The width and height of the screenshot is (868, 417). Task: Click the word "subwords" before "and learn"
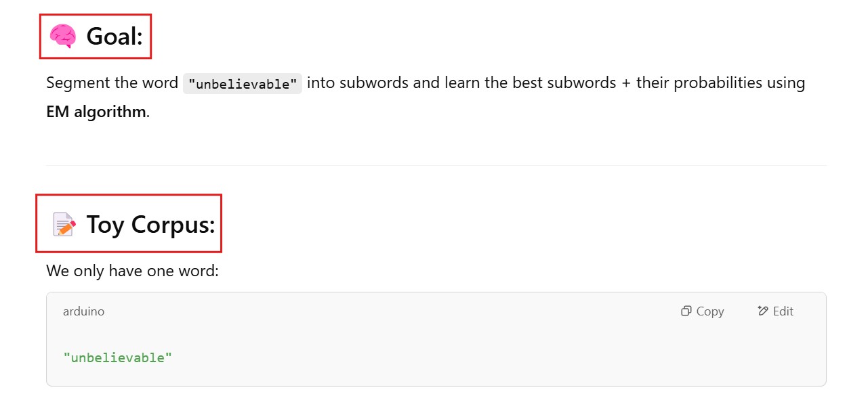coord(374,83)
